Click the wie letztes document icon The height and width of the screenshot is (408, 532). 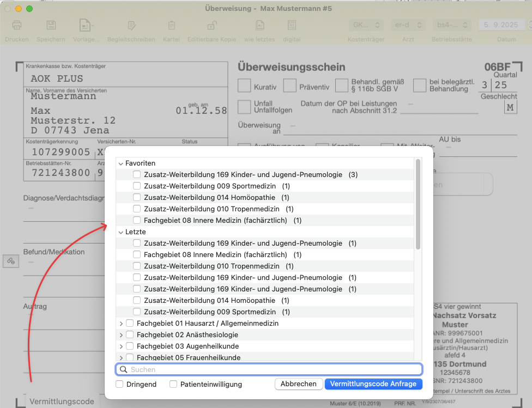click(x=259, y=25)
